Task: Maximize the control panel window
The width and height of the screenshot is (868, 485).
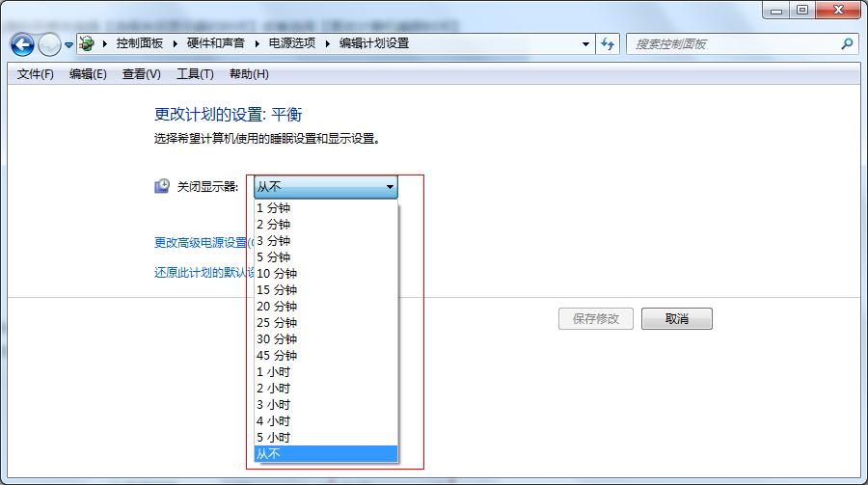Action: click(802, 10)
